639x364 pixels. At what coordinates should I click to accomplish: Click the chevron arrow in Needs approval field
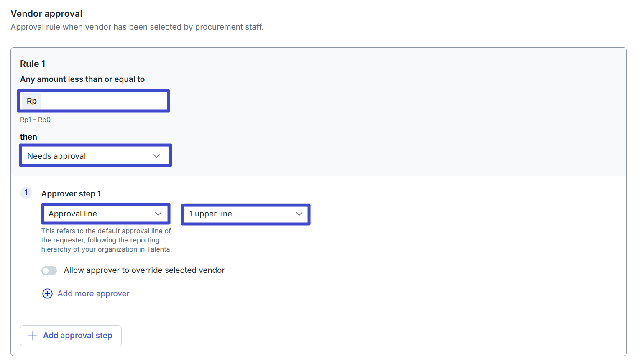157,156
